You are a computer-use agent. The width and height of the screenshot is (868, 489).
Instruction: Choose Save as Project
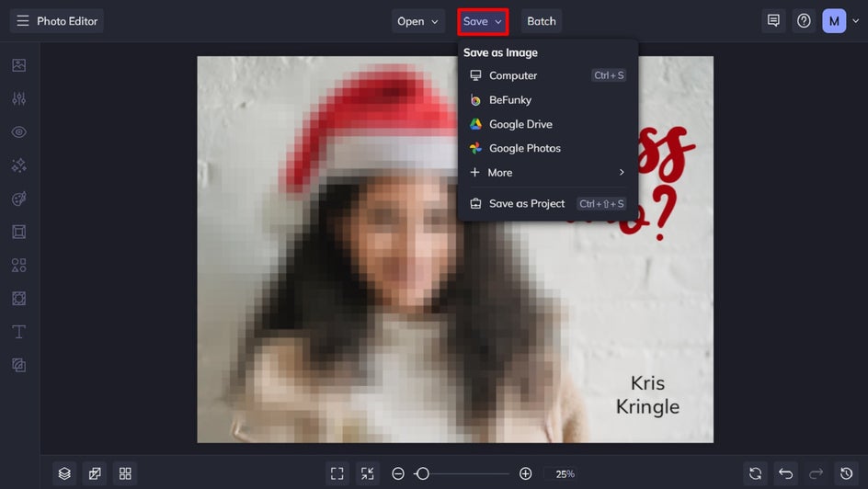(547, 203)
